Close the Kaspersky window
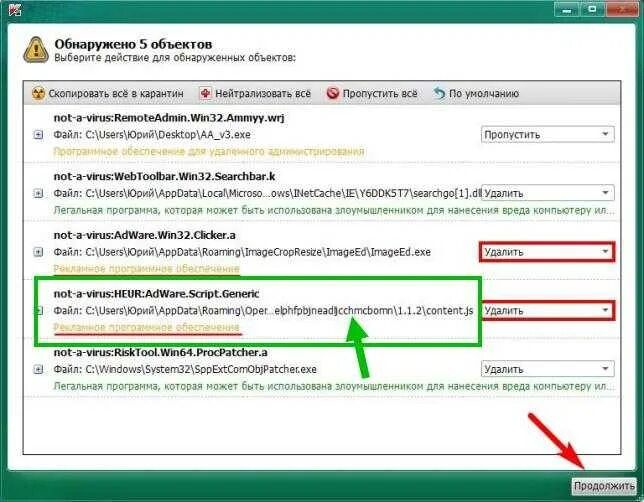The height and width of the screenshot is (502, 644). pyautogui.click(x=622, y=9)
